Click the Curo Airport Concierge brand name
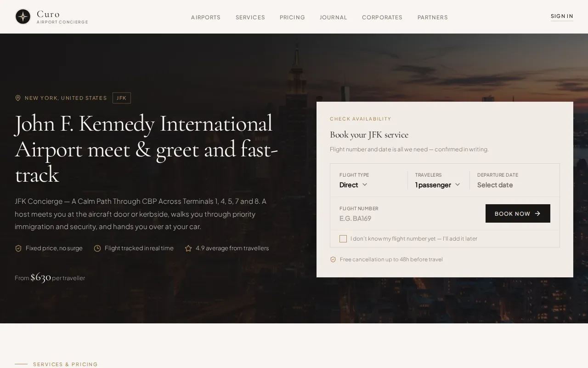The image size is (588, 368). pyautogui.click(x=62, y=17)
